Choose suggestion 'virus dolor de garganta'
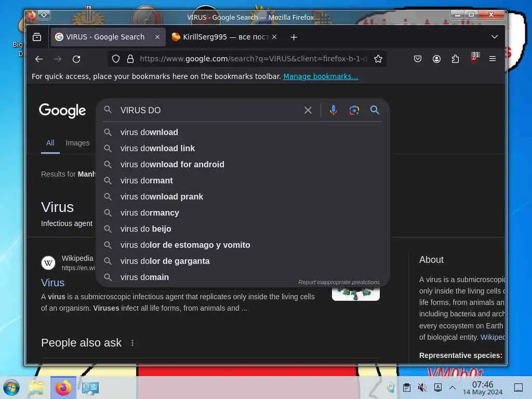The width and height of the screenshot is (532, 399). (x=243, y=261)
